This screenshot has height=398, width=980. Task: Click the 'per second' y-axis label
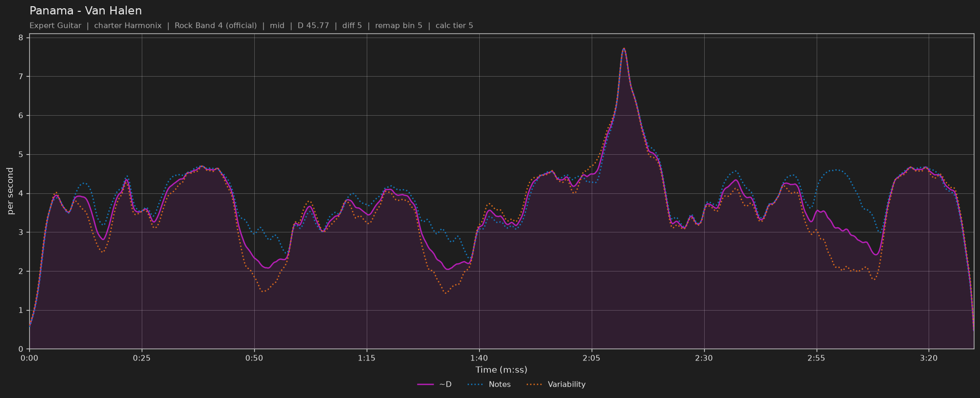pos(10,191)
